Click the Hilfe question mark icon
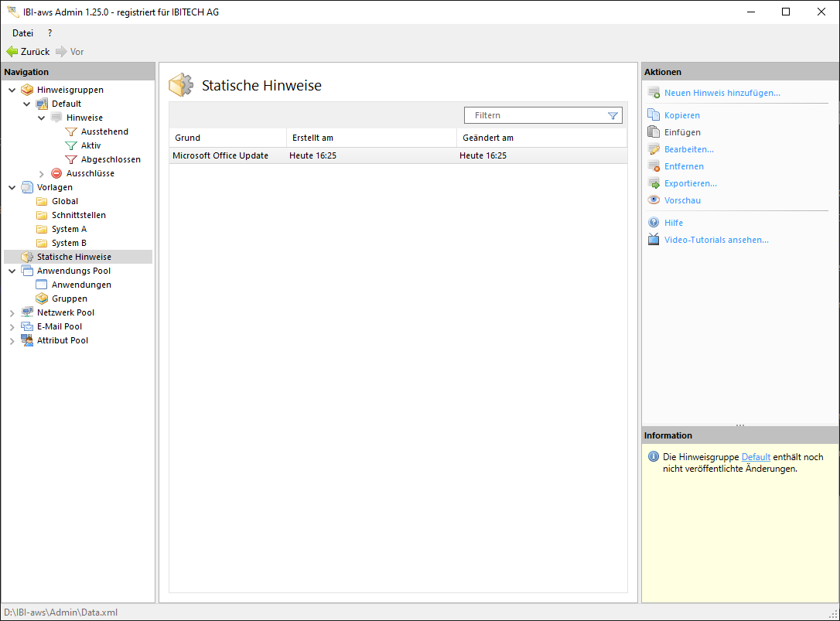Viewport: 840px width, 621px height. (654, 223)
